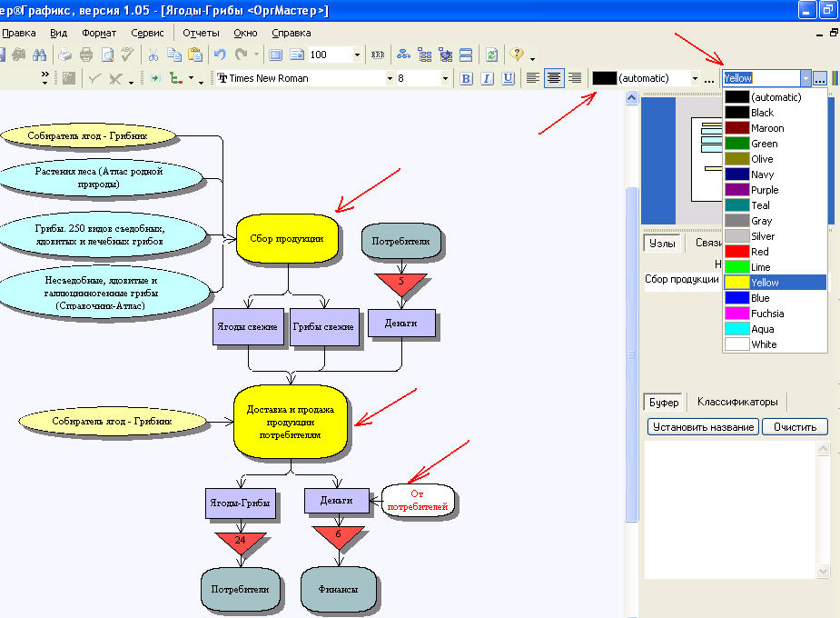This screenshot has width=840, height=618.
Task: Open the Сервис menu
Action: [x=147, y=33]
